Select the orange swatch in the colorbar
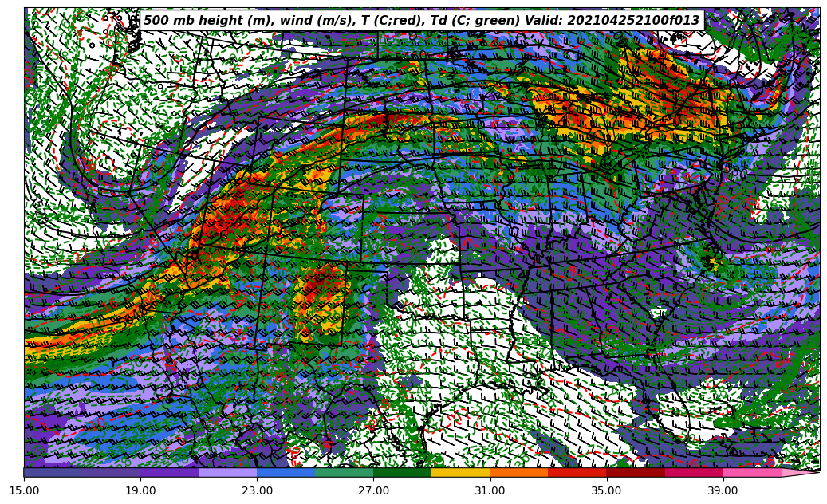This screenshot has height=504, width=827. pyautogui.click(x=518, y=472)
